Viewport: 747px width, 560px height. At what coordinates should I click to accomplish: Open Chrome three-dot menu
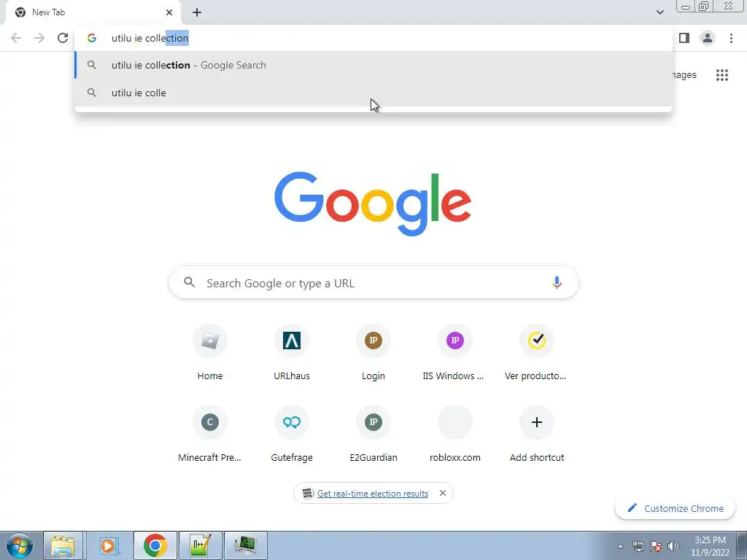click(731, 38)
